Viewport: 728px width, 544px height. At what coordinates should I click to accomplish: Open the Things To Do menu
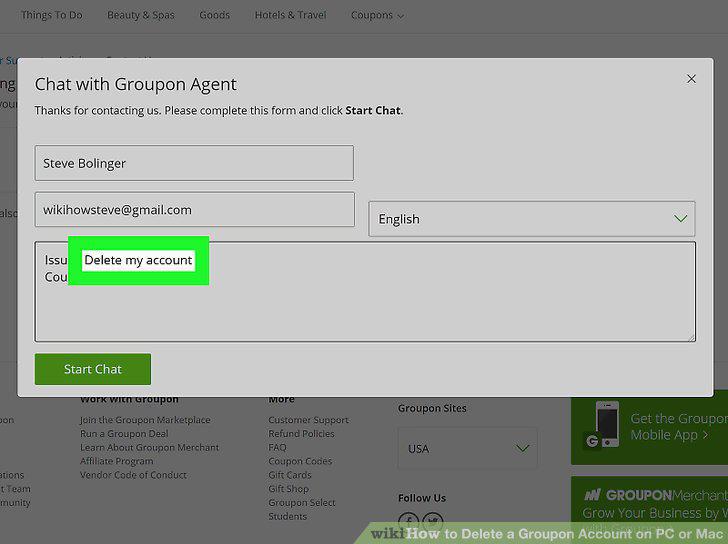click(52, 15)
